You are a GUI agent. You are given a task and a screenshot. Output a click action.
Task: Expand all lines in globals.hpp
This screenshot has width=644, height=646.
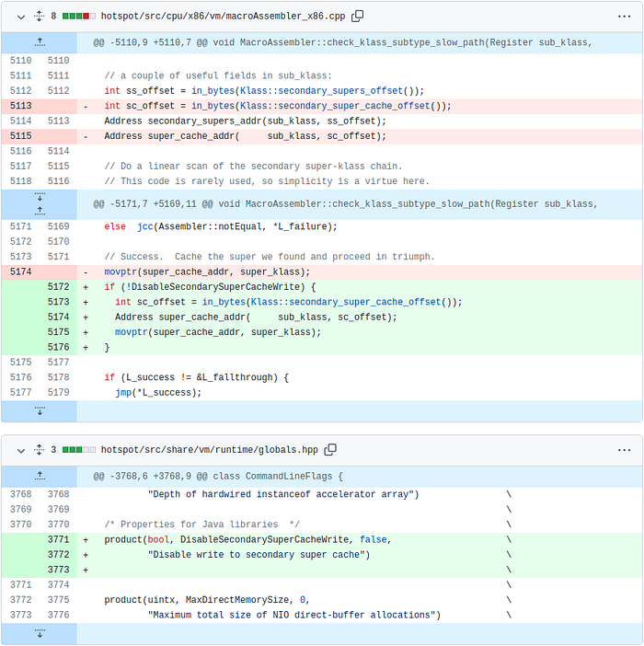(40, 450)
